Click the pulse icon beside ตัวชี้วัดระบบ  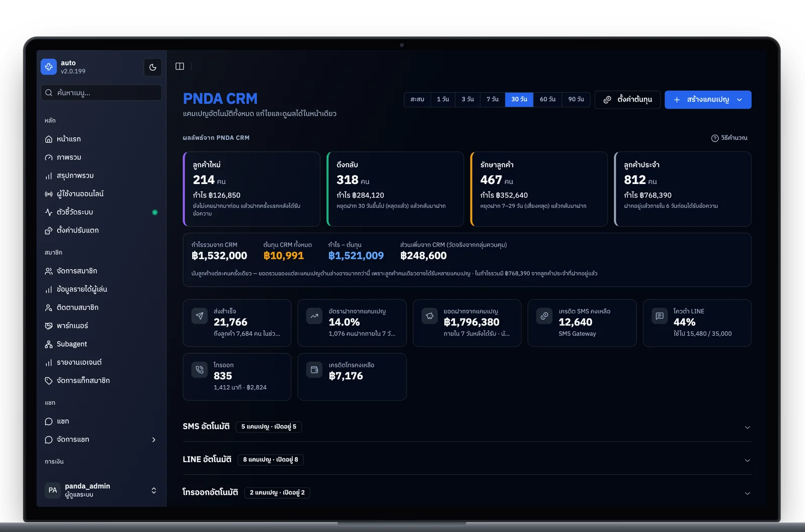coord(49,212)
